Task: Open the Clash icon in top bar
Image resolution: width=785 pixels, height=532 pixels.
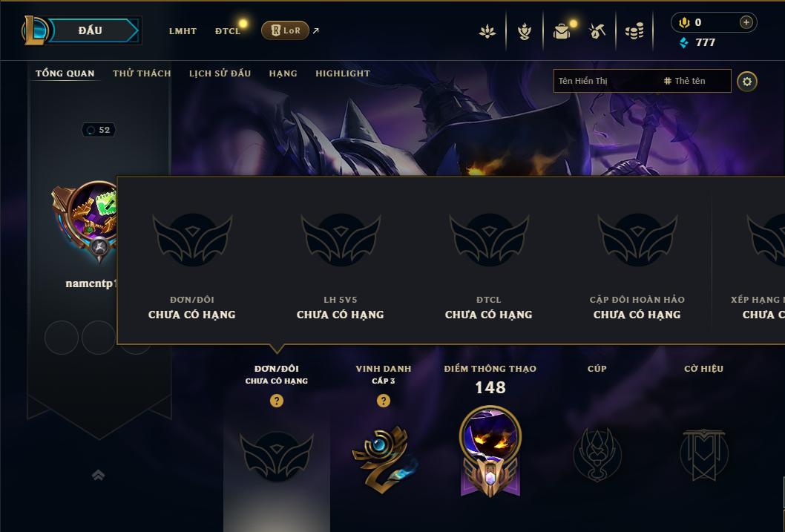Action: (487, 31)
